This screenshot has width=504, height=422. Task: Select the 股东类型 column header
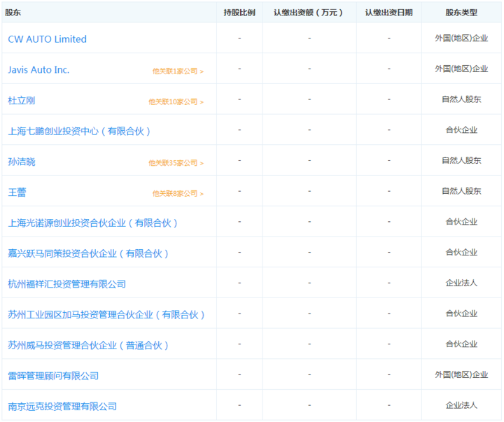click(x=461, y=13)
